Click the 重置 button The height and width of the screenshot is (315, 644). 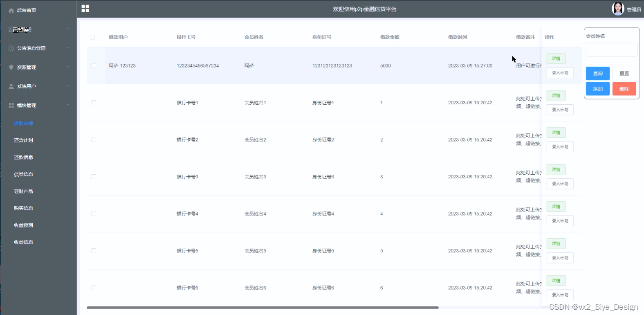pos(624,73)
